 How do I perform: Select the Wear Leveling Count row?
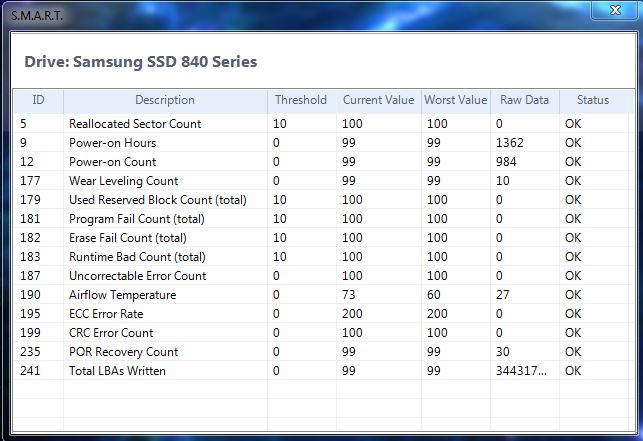click(322, 181)
